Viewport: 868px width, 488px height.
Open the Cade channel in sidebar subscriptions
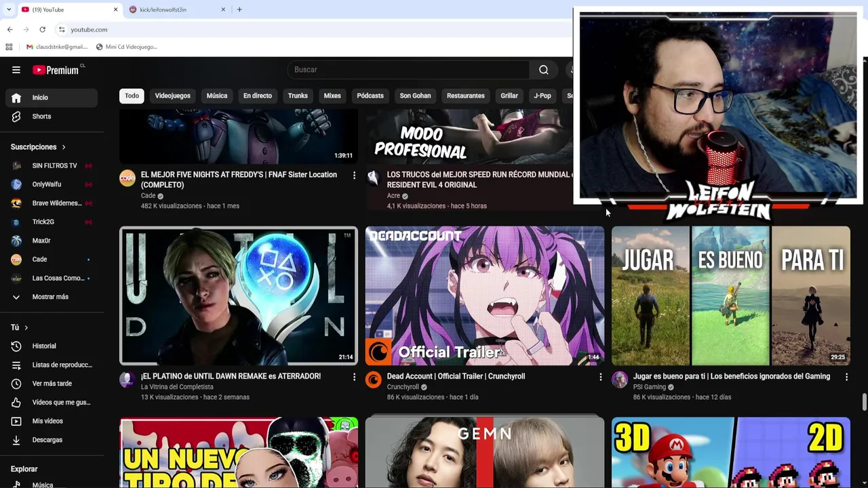coord(52,260)
